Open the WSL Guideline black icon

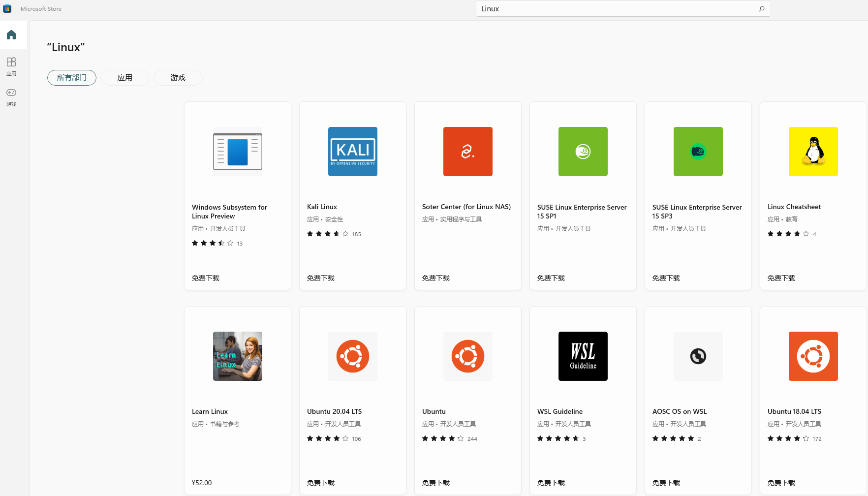click(583, 356)
